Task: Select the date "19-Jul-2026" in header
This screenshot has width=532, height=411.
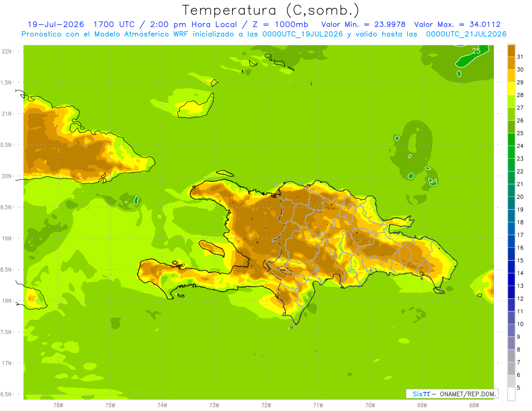Action: pos(55,24)
